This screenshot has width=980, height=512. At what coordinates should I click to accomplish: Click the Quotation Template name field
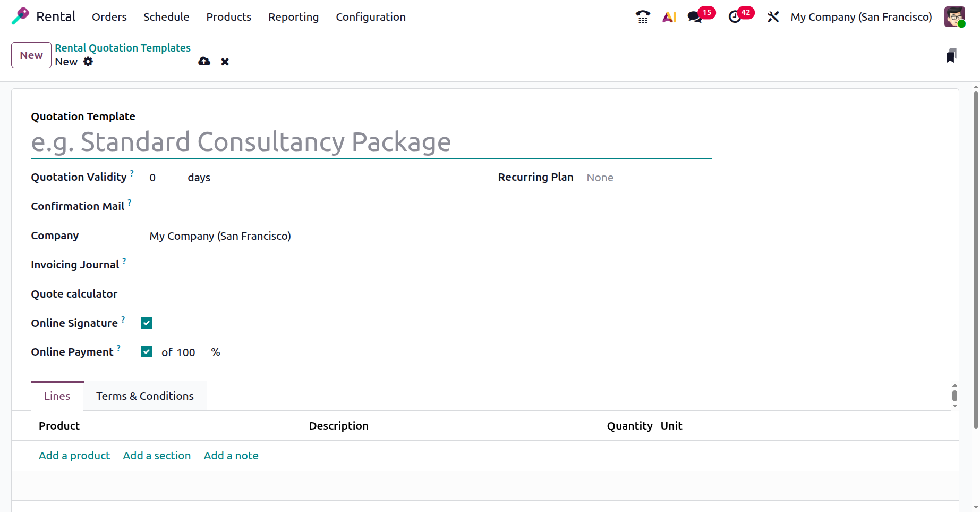[371, 142]
